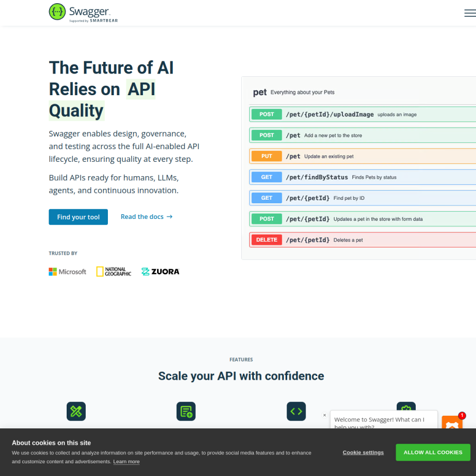Expand POST /pet/{petId}/uploadImage operation

[362, 114]
